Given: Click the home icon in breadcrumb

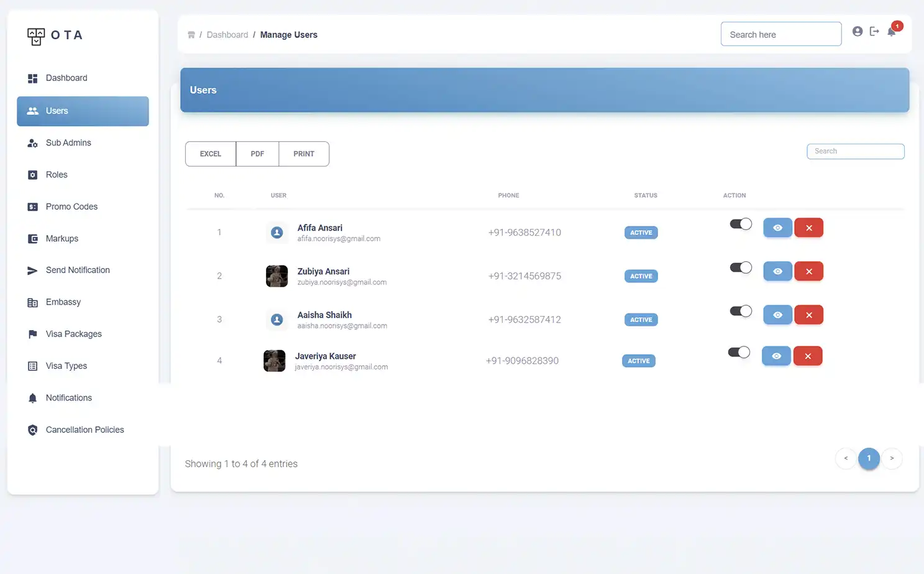Looking at the screenshot, I should point(191,35).
